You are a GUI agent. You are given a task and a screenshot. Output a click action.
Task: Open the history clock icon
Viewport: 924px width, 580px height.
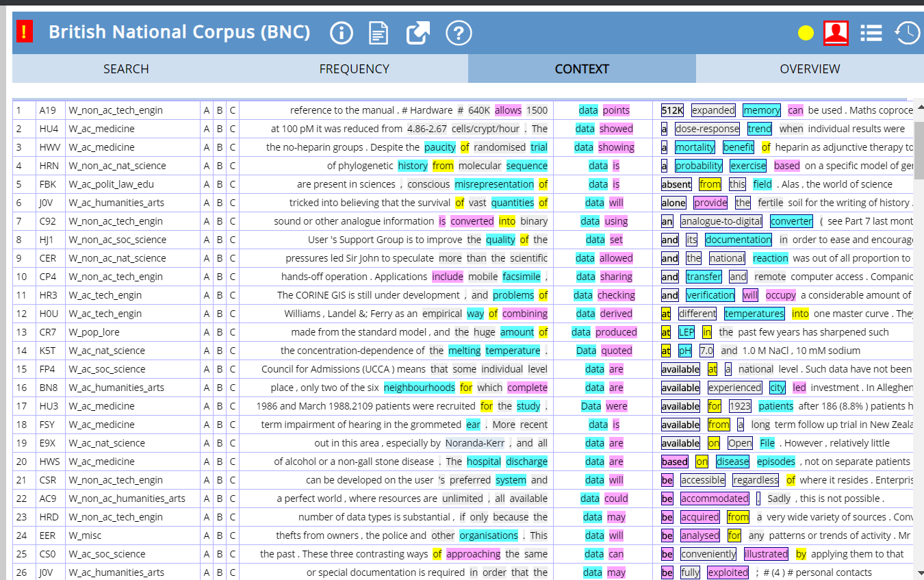(x=908, y=32)
